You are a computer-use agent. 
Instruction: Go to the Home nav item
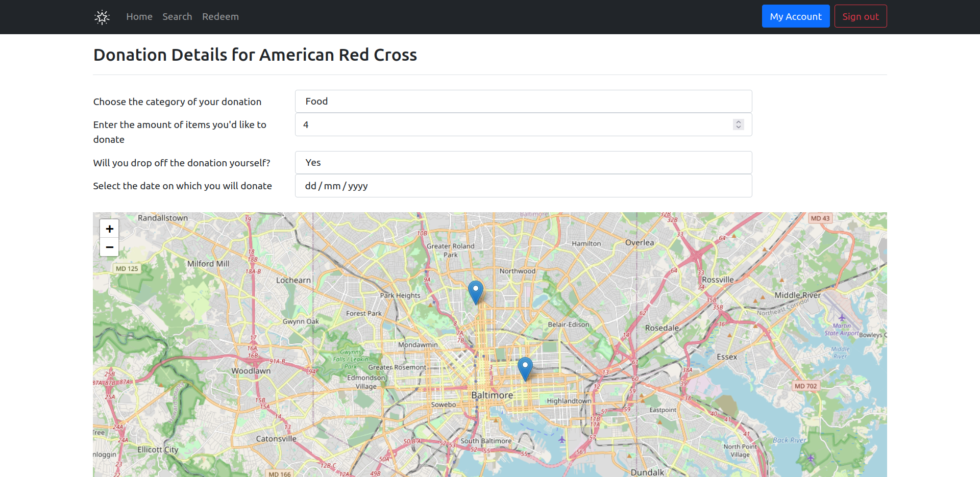(x=139, y=17)
